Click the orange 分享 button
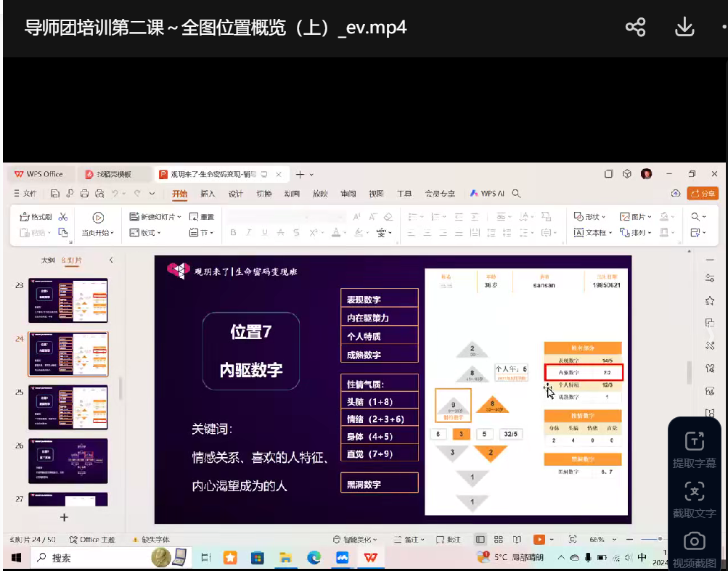The width and height of the screenshot is (728, 571). click(702, 194)
